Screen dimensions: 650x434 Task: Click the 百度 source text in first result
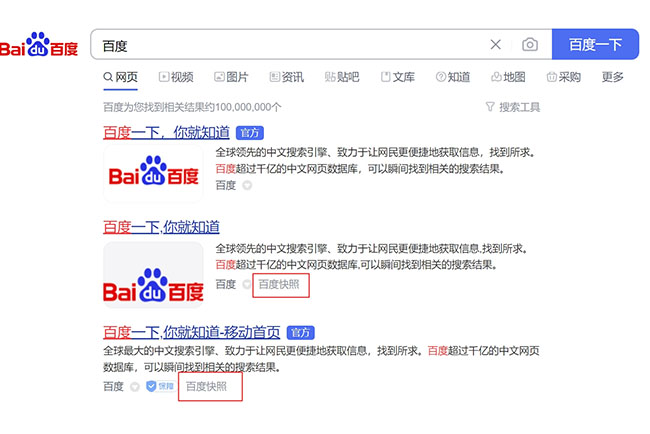click(226, 185)
